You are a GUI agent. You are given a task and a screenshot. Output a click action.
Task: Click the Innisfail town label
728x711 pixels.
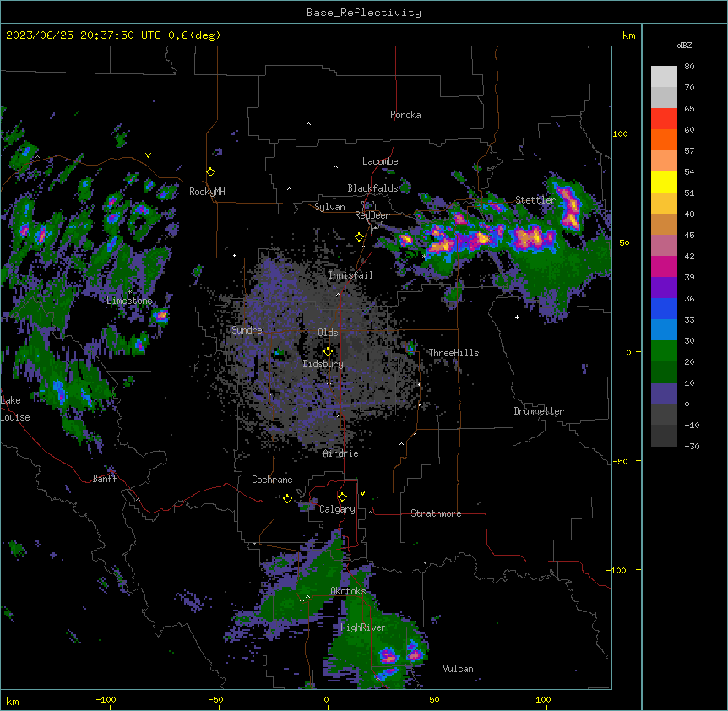(x=350, y=275)
